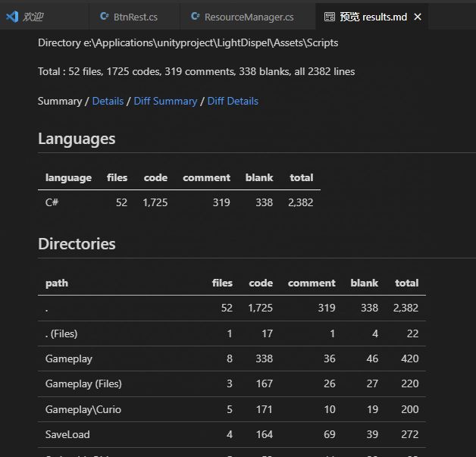Click the Languages section heading
This screenshot has width=476, height=457.
(77, 139)
